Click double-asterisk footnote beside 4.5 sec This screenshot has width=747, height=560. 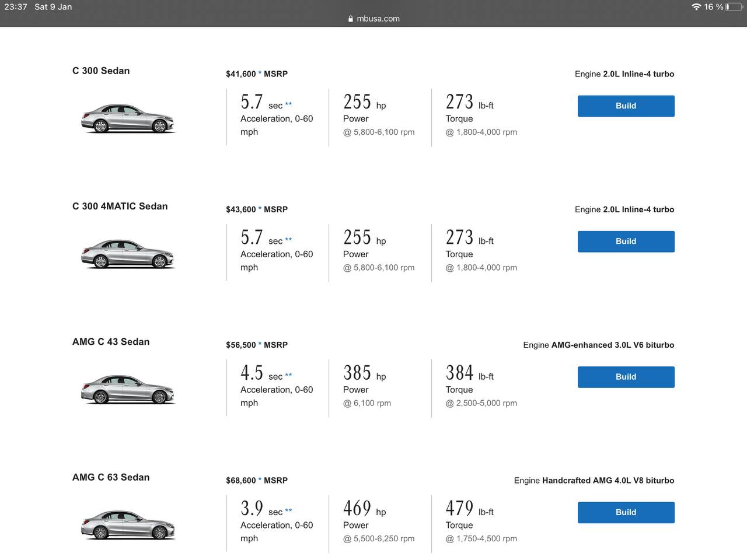coord(288,376)
